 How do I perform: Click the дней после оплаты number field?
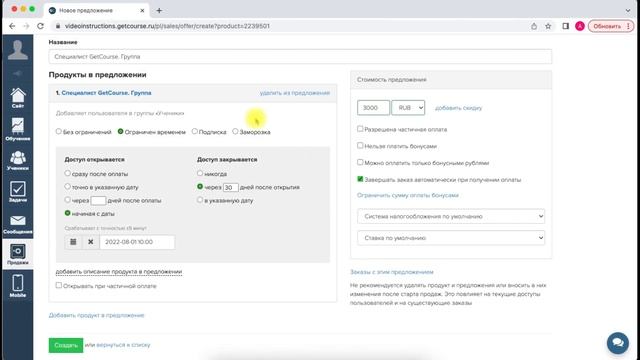pos(98,200)
